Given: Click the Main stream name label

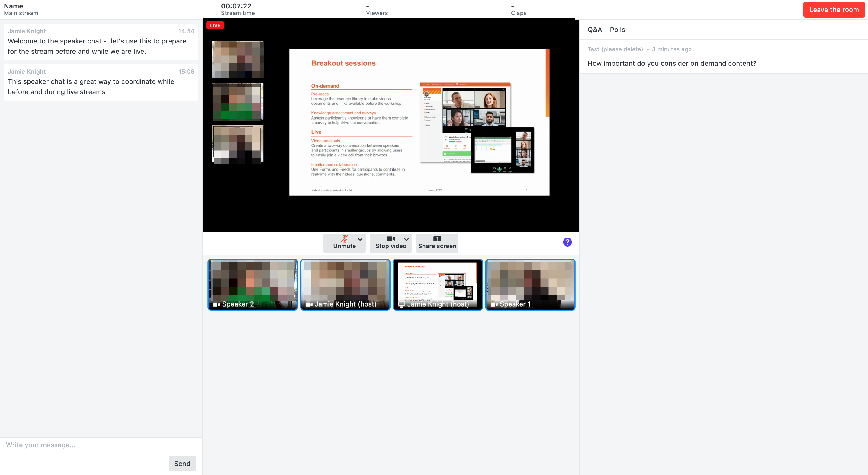Looking at the screenshot, I should 21,13.
